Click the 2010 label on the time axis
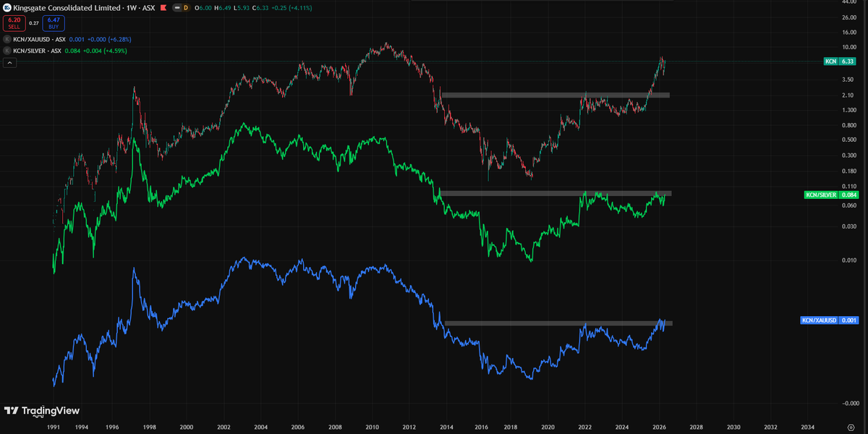Screen dimensions: 868x434 pos(372,427)
